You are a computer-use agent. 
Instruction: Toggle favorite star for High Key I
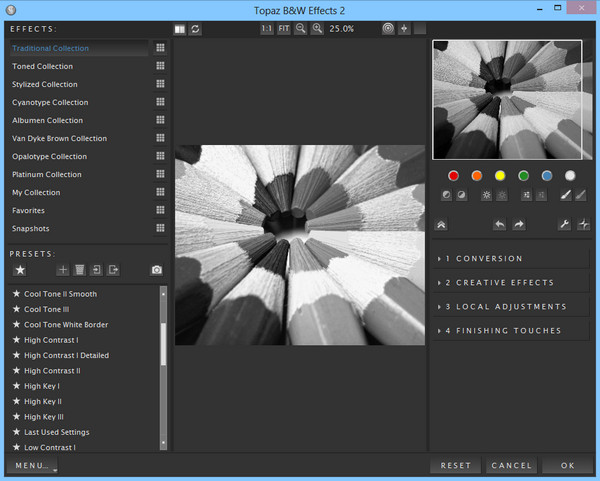16,386
